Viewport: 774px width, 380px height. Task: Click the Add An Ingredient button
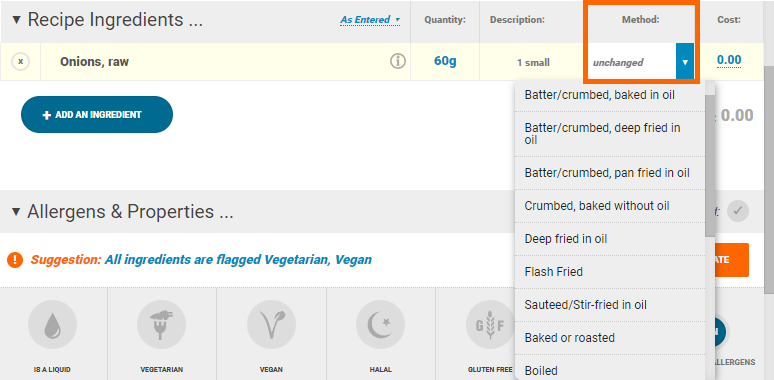click(97, 114)
